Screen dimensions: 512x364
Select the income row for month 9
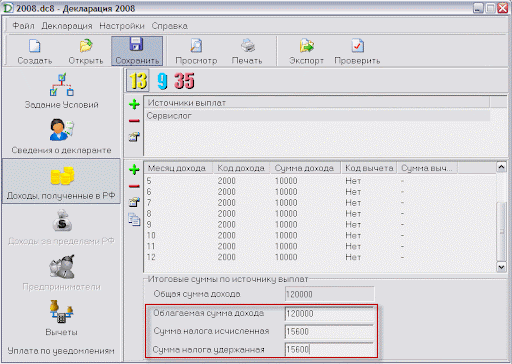pos(320,225)
